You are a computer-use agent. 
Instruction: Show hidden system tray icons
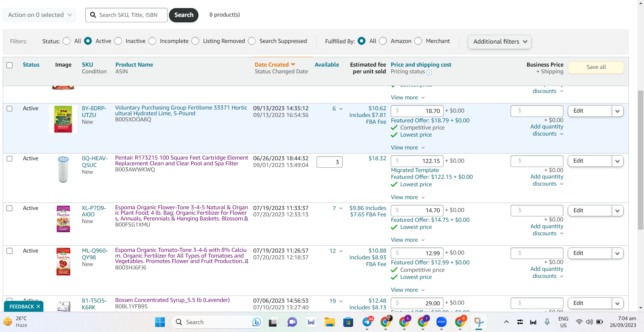507,322
